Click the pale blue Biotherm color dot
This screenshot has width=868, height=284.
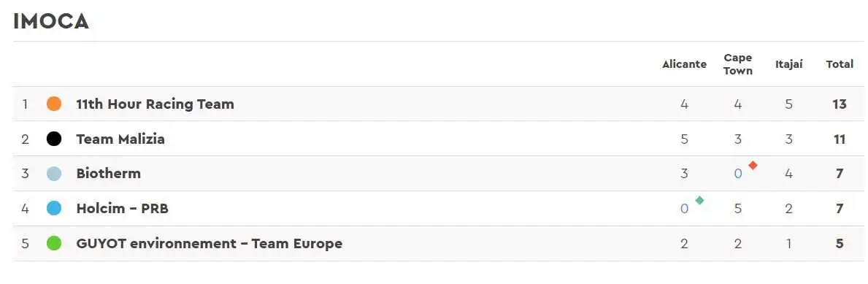point(54,173)
